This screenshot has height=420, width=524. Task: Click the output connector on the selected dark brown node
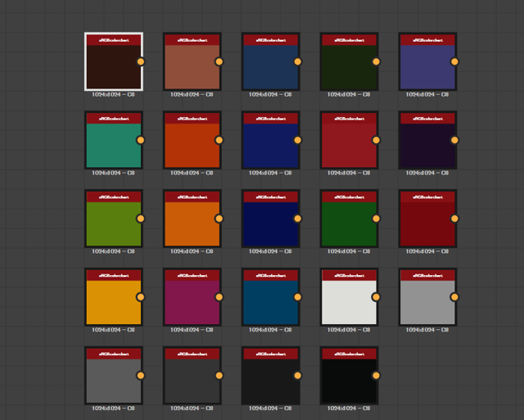click(140, 61)
